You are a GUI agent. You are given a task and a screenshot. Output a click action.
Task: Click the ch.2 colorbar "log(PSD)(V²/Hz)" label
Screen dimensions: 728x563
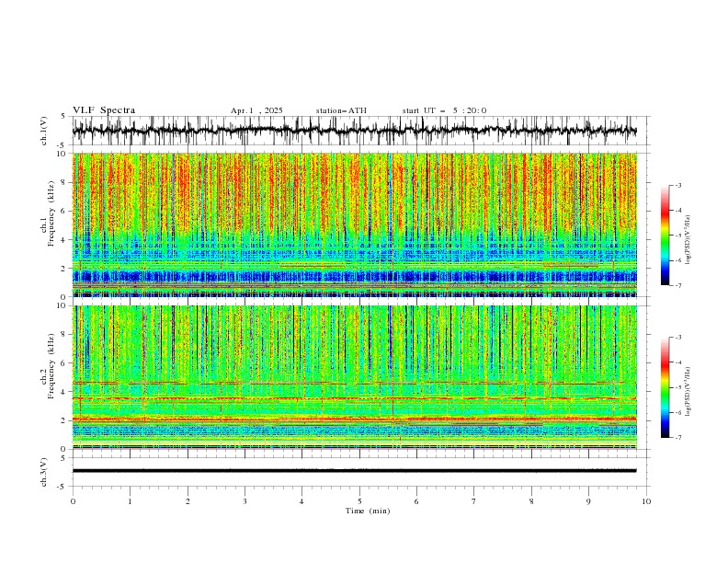(688, 392)
